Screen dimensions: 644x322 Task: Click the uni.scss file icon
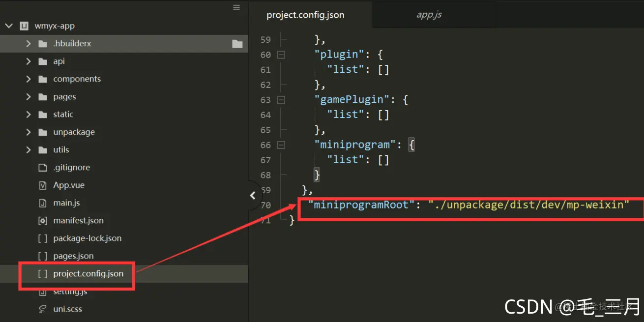42,309
